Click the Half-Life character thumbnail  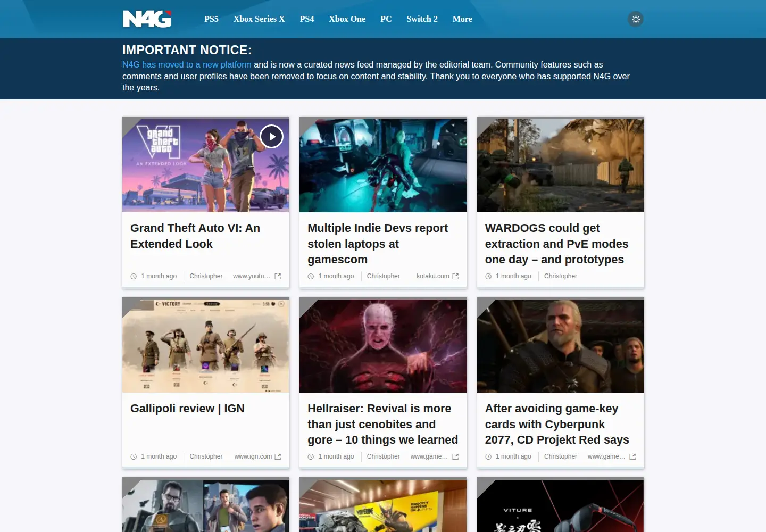[x=205, y=505]
